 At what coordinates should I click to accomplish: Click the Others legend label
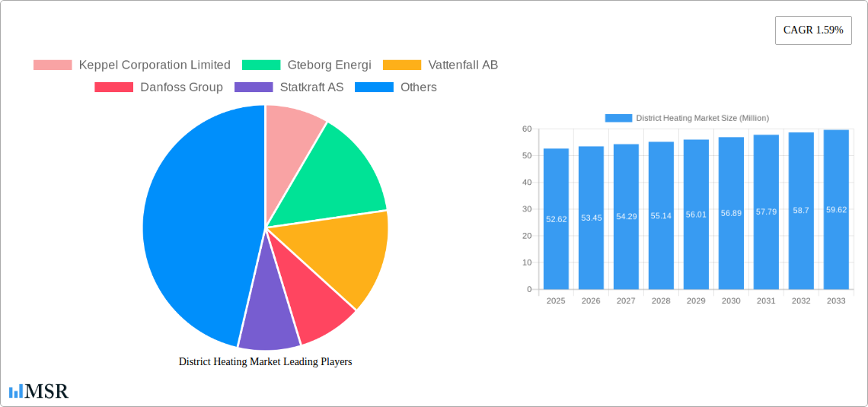point(419,87)
